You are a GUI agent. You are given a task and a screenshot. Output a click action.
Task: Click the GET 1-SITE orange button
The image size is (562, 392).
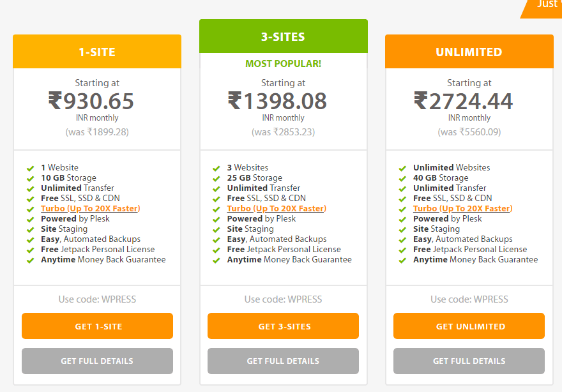click(x=97, y=326)
